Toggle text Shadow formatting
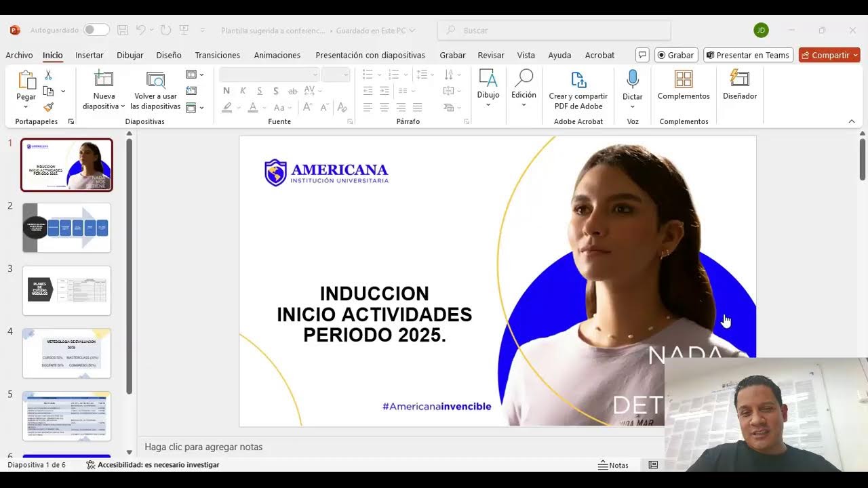Image resolution: width=868 pixels, height=488 pixels. click(275, 91)
